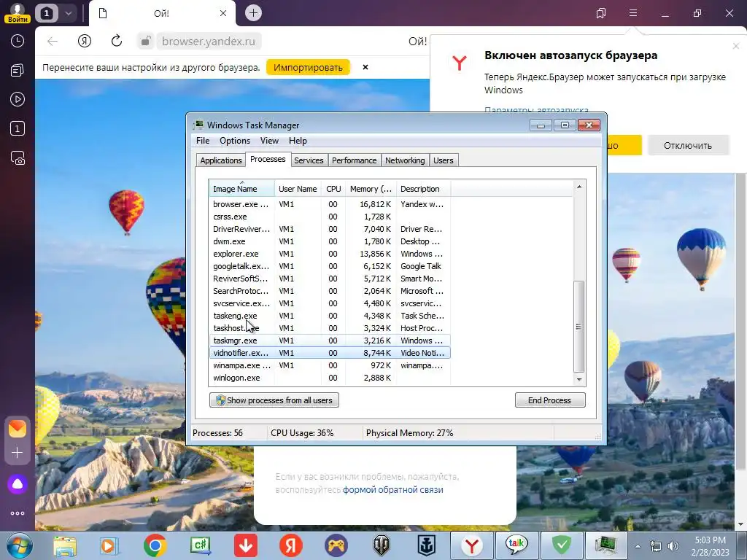Dismiss the import settings bar
Image resolution: width=747 pixels, height=560 pixels.
365,67
